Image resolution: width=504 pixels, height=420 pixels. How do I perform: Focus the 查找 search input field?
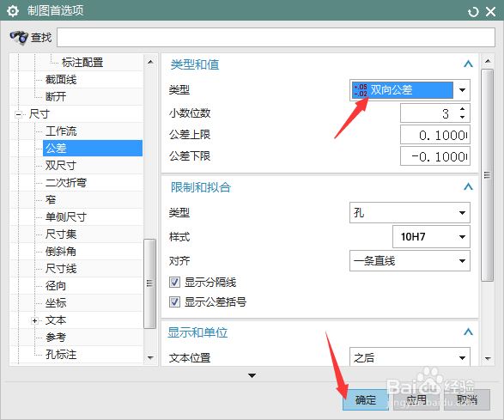point(276,37)
